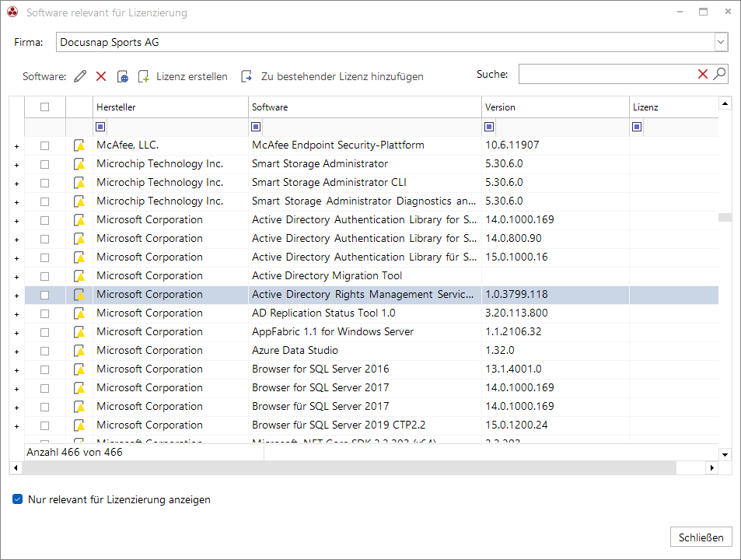Click the Software column header

click(x=365, y=107)
